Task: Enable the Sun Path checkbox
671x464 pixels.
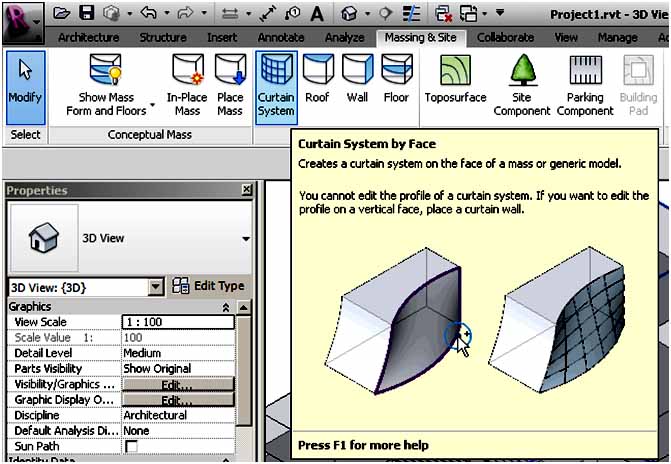Action: tap(131, 447)
